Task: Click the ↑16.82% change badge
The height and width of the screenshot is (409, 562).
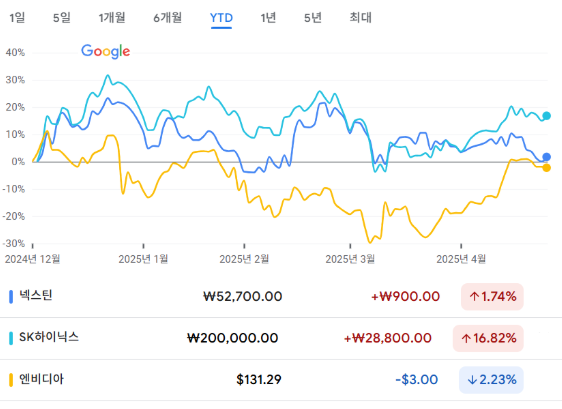Action: coord(488,338)
